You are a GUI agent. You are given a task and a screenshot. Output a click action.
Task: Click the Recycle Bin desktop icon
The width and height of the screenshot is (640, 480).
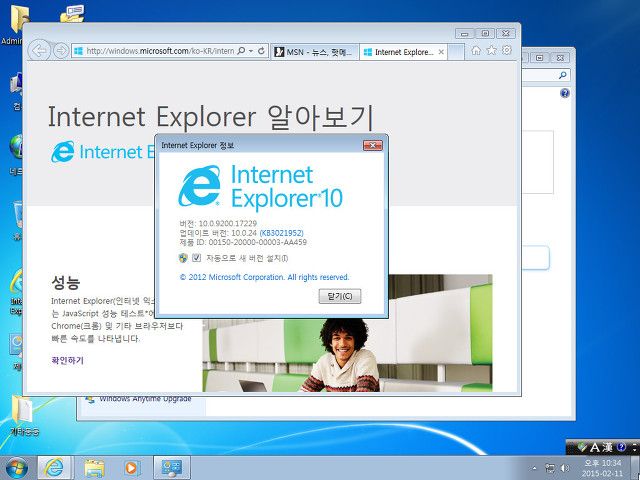[18, 220]
